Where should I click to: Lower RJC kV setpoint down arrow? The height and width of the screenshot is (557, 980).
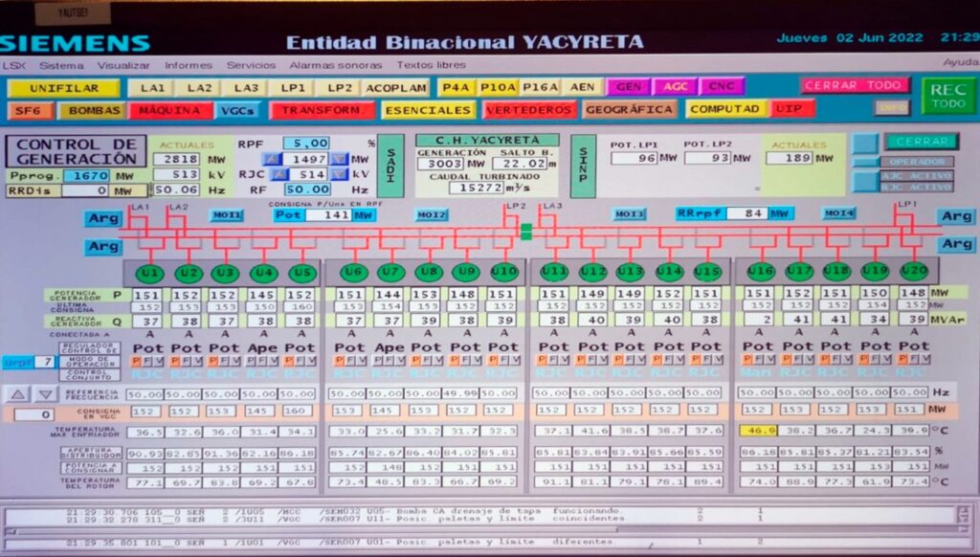tap(338, 174)
